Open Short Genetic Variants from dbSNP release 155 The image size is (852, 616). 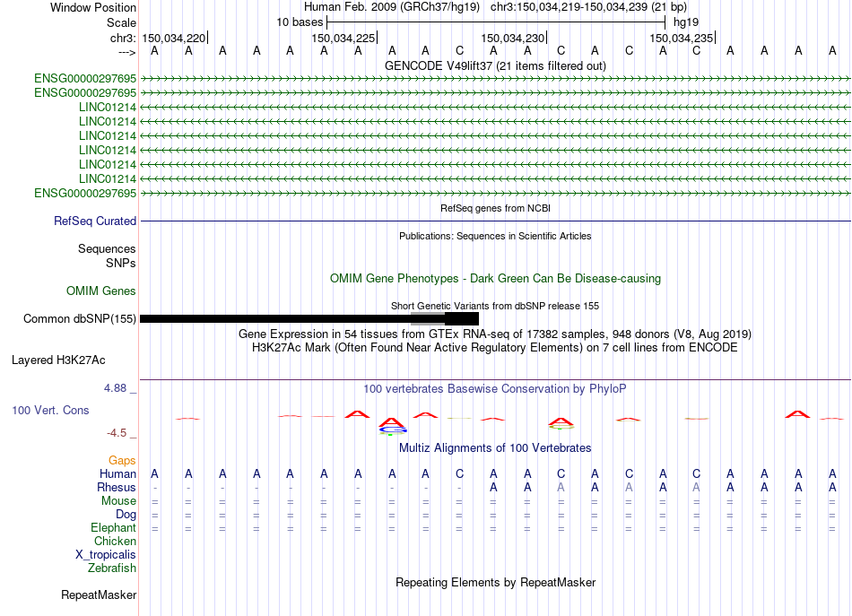point(495,306)
